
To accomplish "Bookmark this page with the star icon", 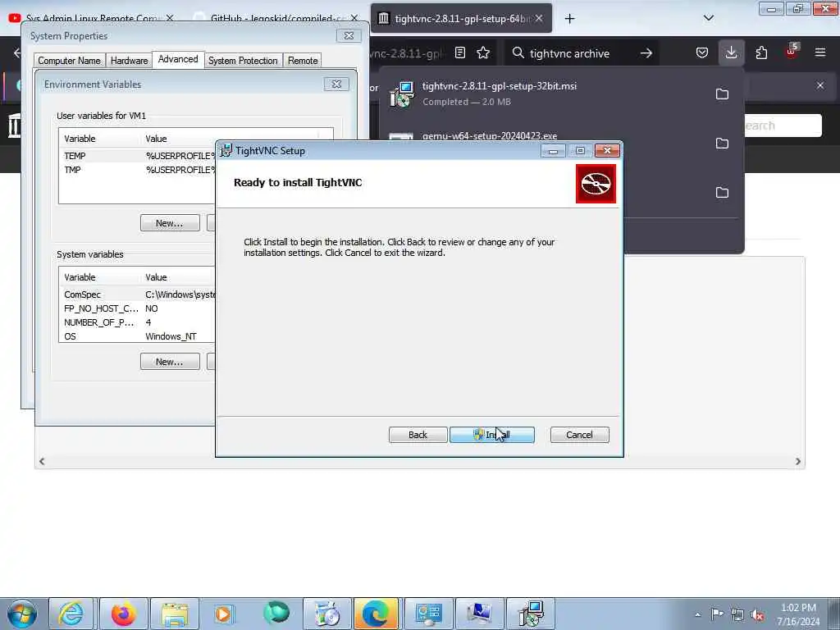I will pos(483,52).
